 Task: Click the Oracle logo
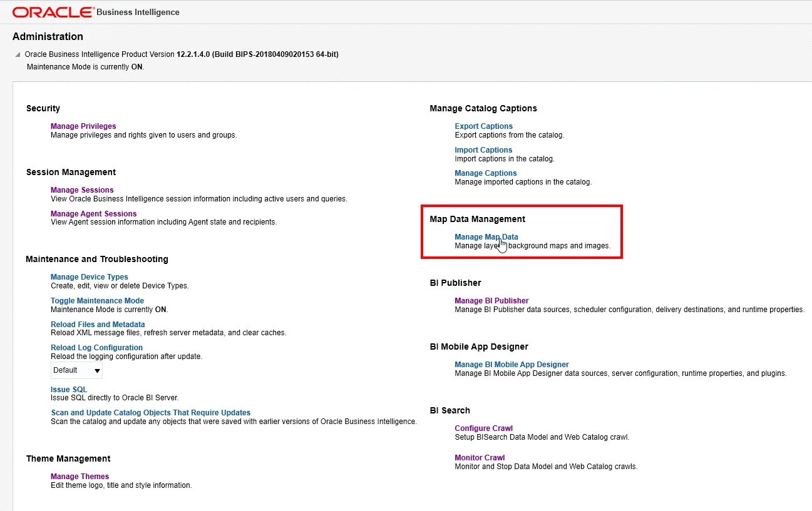[x=53, y=12]
